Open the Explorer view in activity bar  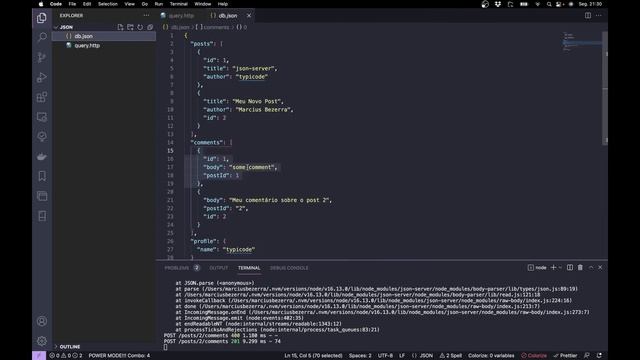point(42,18)
